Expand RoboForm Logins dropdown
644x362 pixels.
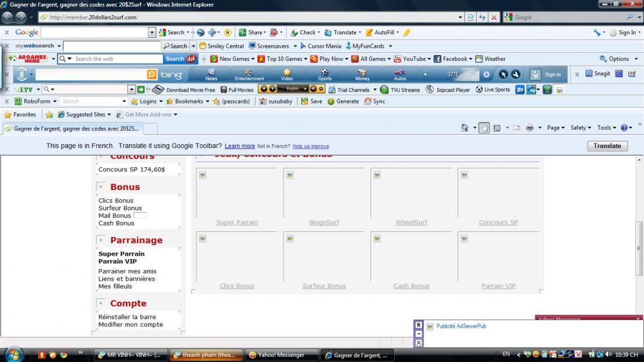click(x=160, y=101)
